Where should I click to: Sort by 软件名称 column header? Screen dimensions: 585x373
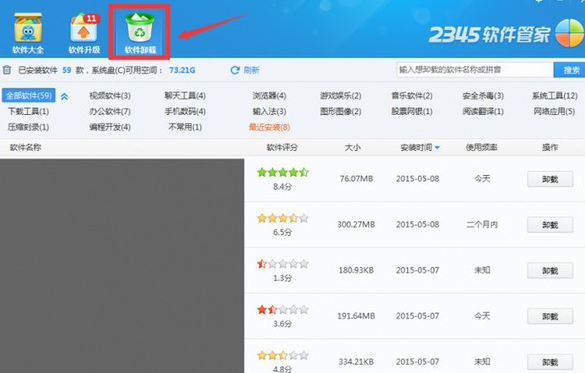pyautogui.click(x=25, y=147)
